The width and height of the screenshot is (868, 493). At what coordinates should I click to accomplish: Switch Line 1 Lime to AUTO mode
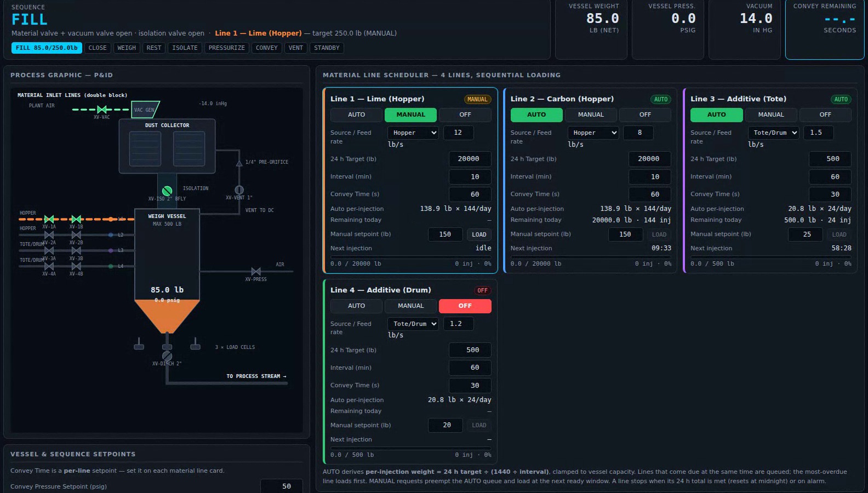[x=356, y=114]
